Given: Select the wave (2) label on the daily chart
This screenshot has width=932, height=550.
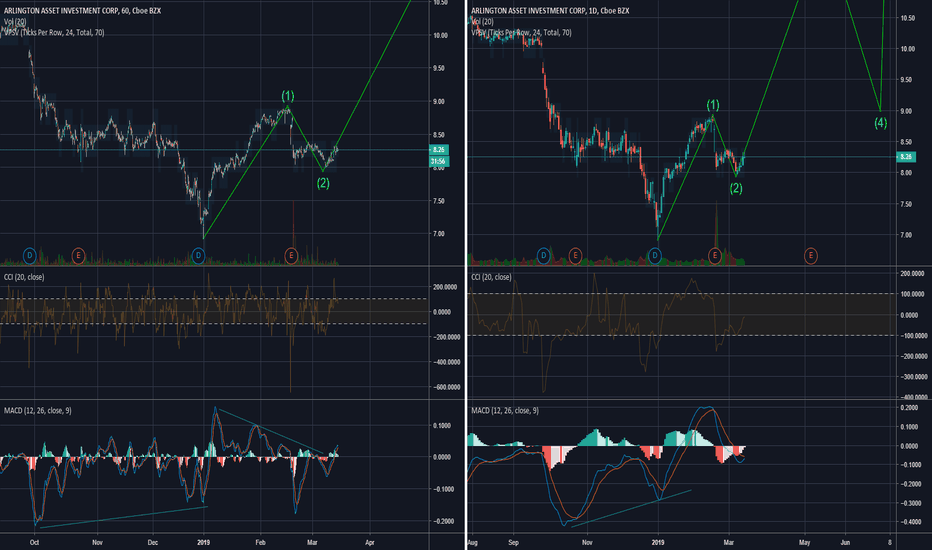Looking at the screenshot, I should [x=736, y=188].
